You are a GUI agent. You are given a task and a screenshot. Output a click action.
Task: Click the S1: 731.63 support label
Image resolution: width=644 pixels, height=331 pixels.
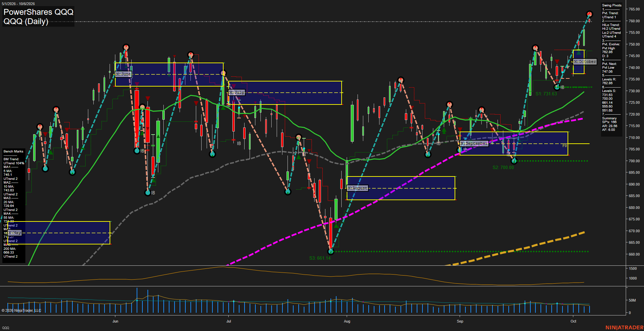(x=546, y=94)
